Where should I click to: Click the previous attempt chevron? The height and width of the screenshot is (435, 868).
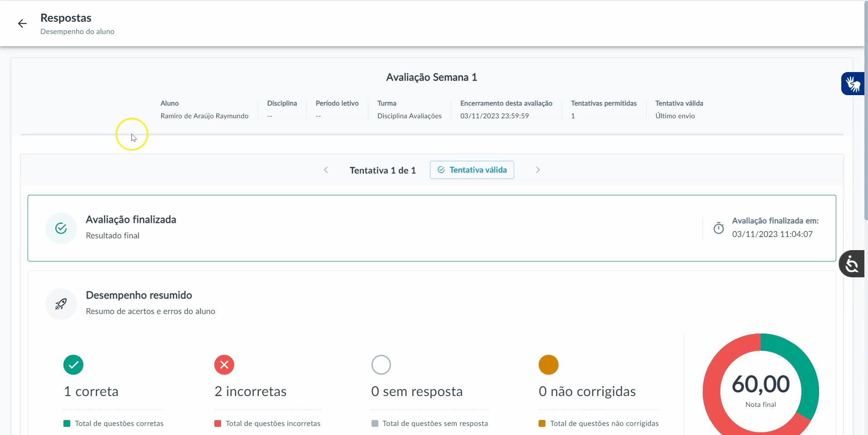click(326, 170)
